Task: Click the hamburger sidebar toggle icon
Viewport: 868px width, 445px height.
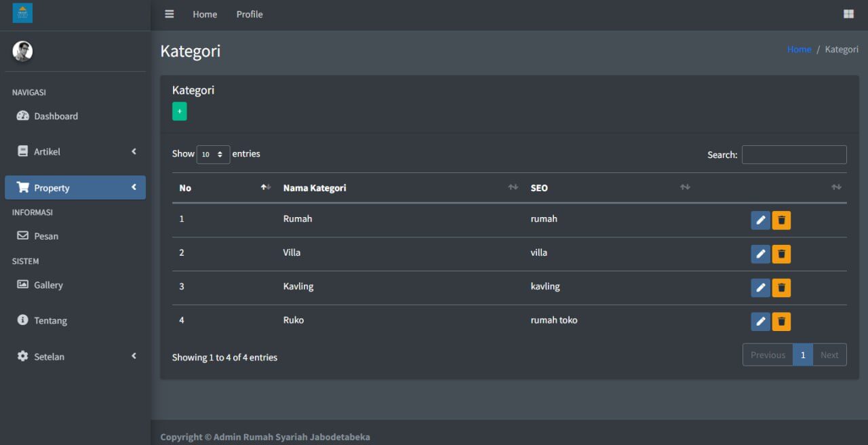Action: (x=170, y=14)
